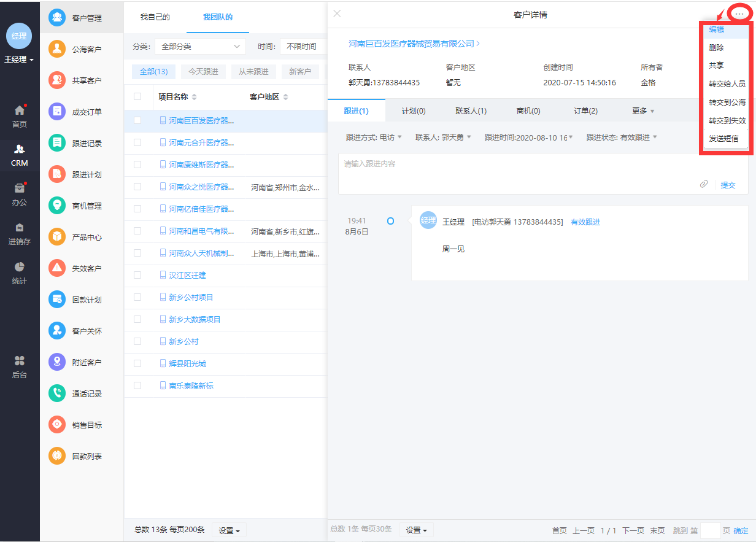Open 跟进方式: 电访 dropdown
The height and width of the screenshot is (542, 756).
click(x=374, y=137)
